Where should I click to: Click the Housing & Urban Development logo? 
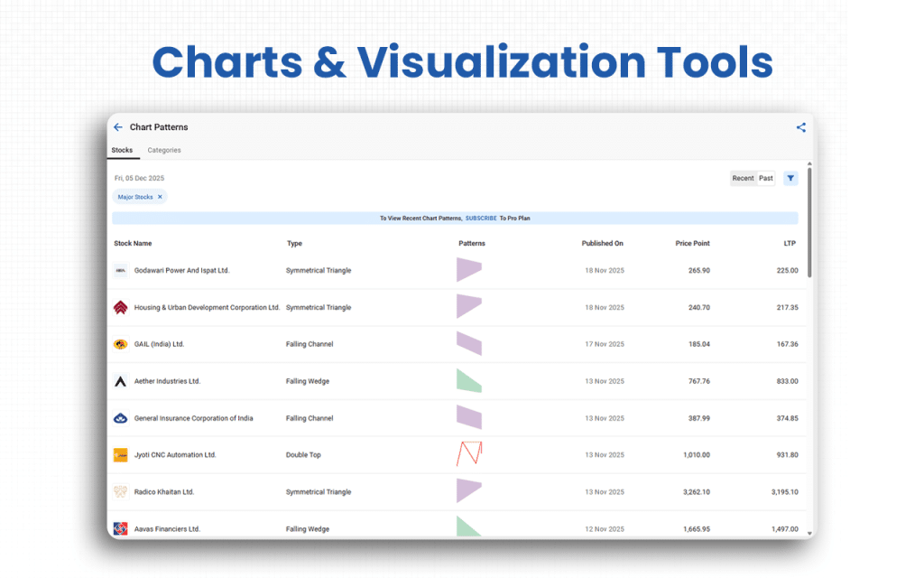(x=120, y=307)
